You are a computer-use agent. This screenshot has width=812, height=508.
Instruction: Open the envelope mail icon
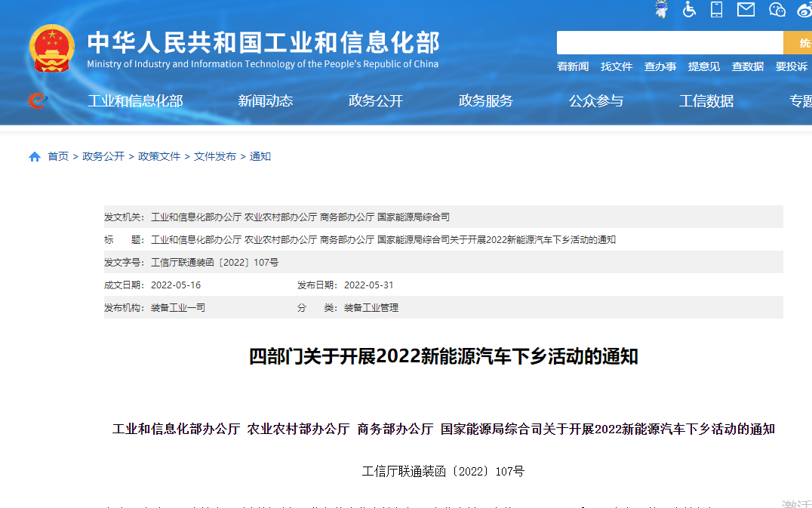coord(746,9)
